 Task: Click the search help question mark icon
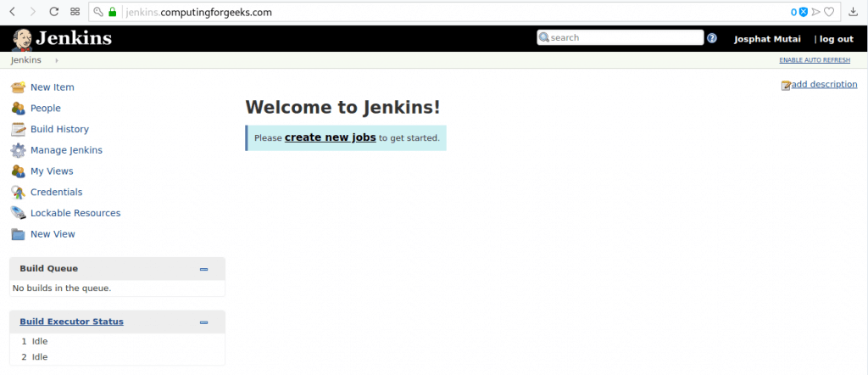[x=712, y=38]
